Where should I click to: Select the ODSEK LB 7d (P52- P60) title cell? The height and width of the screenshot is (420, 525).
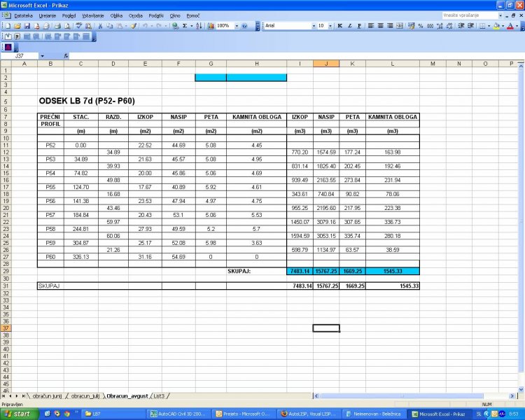87,101
